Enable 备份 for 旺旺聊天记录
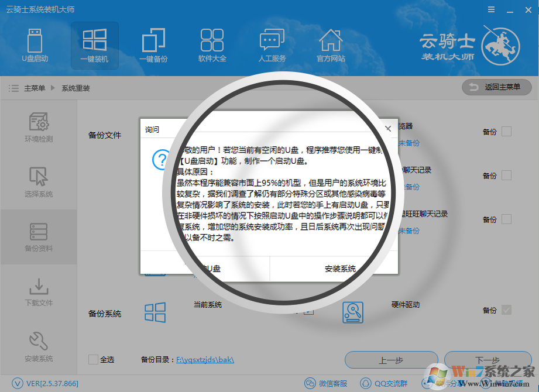 coord(506,219)
